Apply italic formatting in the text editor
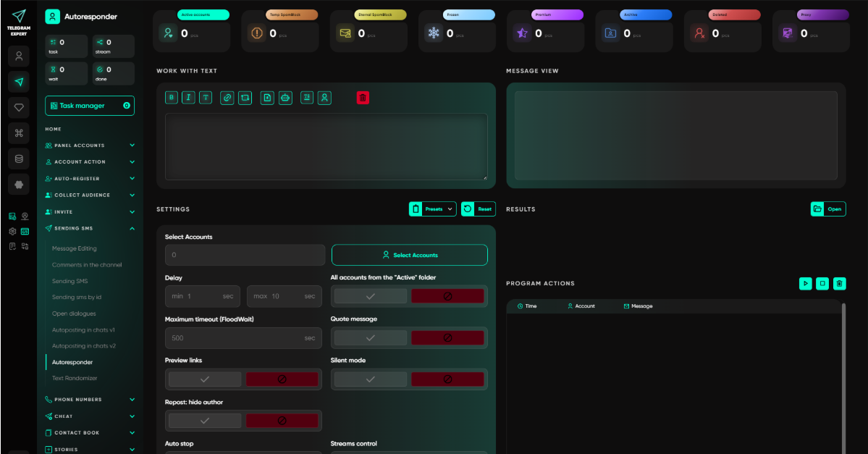This screenshot has height=454, width=868. 188,98
